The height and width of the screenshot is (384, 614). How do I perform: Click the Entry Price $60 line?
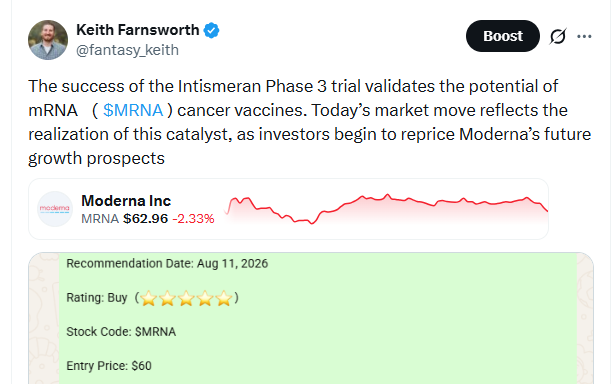click(x=109, y=366)
